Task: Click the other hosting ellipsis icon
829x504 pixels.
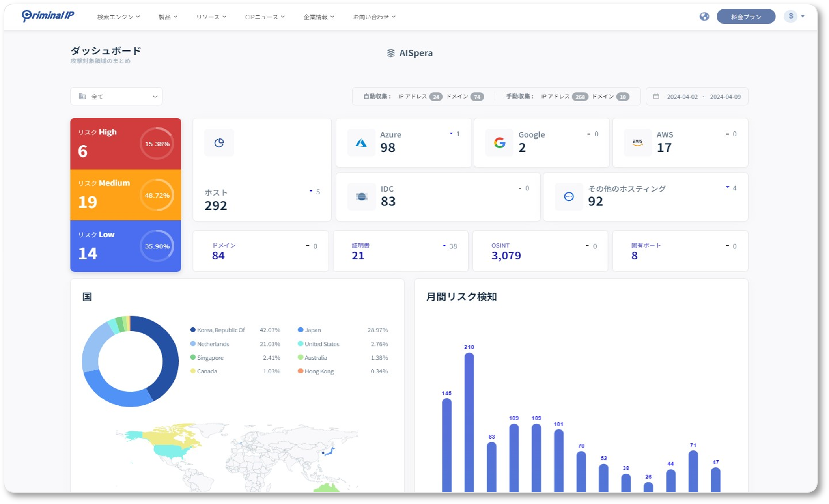Action: coord(569,196)
